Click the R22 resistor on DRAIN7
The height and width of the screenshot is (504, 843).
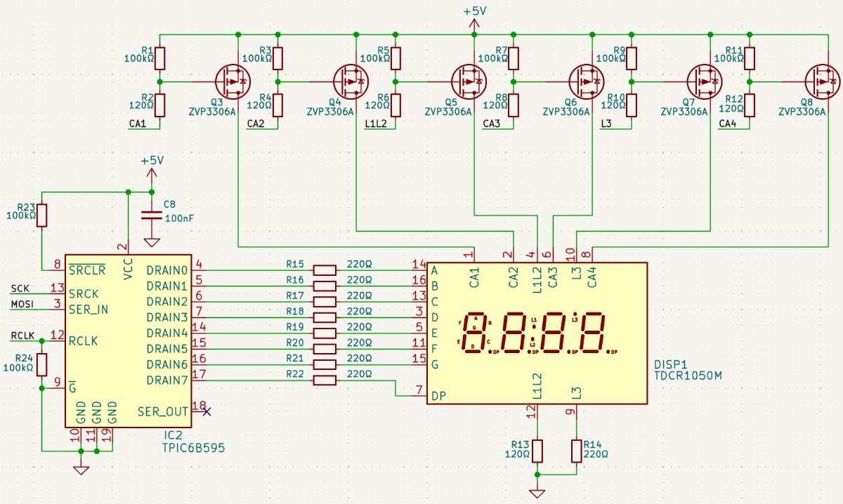coord(325,380)
